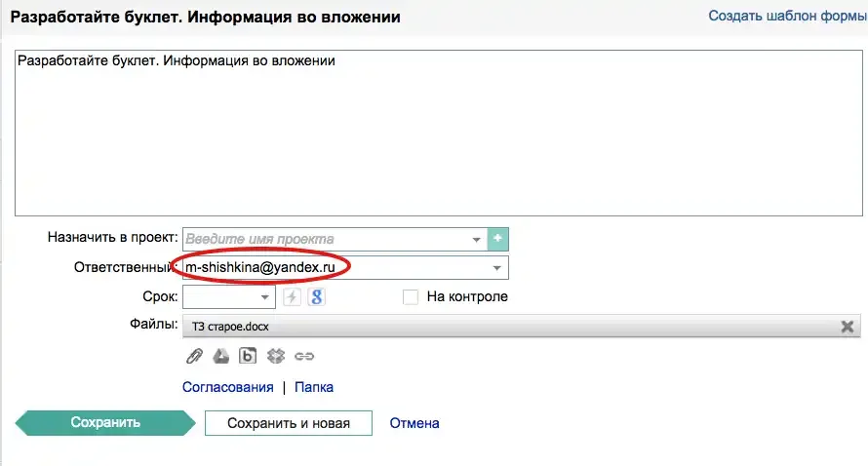This screenshot has width=868, height=466.
Task: Open the project name dropdown arrow
Action: pyautogui.click(x=476, y=240)
